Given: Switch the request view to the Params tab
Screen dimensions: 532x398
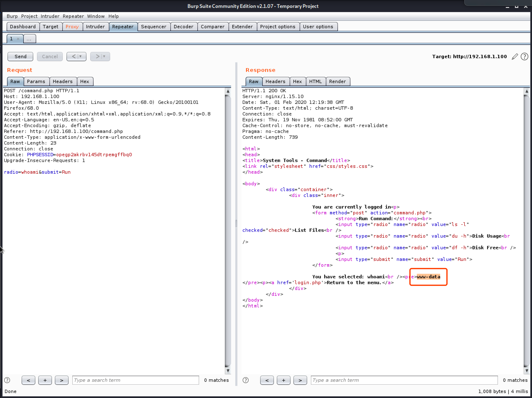Looking at the screenshot, I should (36, 81).
